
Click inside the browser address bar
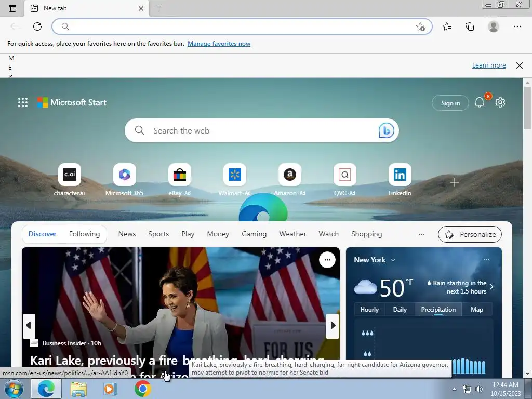coord(242,26)
